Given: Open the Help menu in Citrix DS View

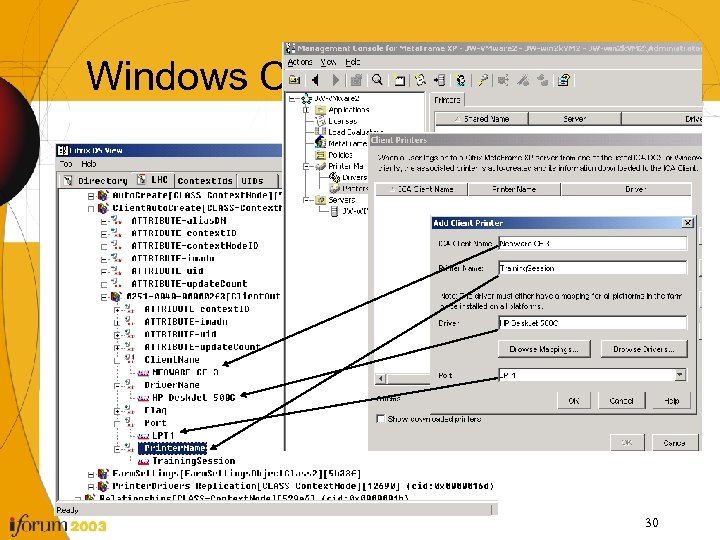Looking at the screenshot, I should click(89, 163).
